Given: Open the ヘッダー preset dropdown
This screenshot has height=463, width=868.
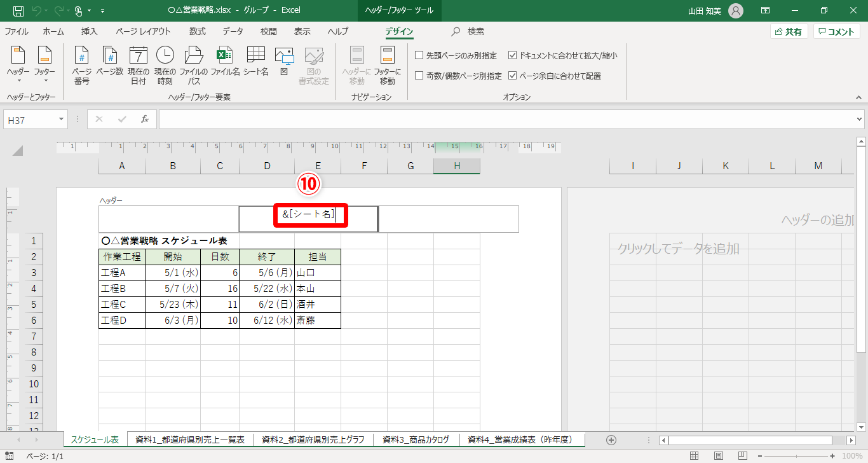Looking at the screenshot, I should click(x=18, y=66).
